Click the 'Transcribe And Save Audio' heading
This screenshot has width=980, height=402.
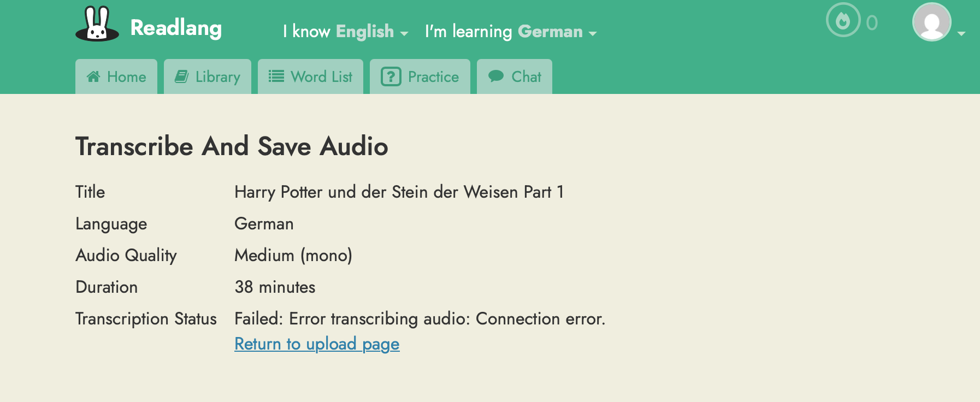(x=232, y=146)
